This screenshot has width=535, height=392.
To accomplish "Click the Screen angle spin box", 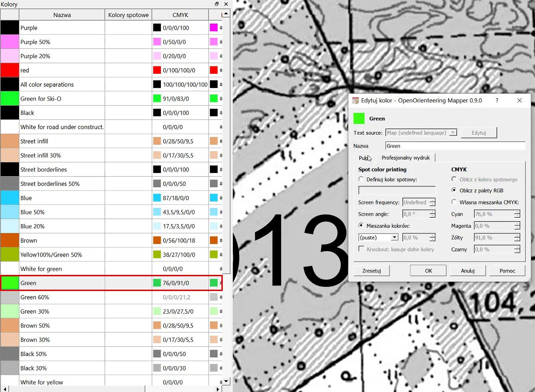I will (419, 214).
